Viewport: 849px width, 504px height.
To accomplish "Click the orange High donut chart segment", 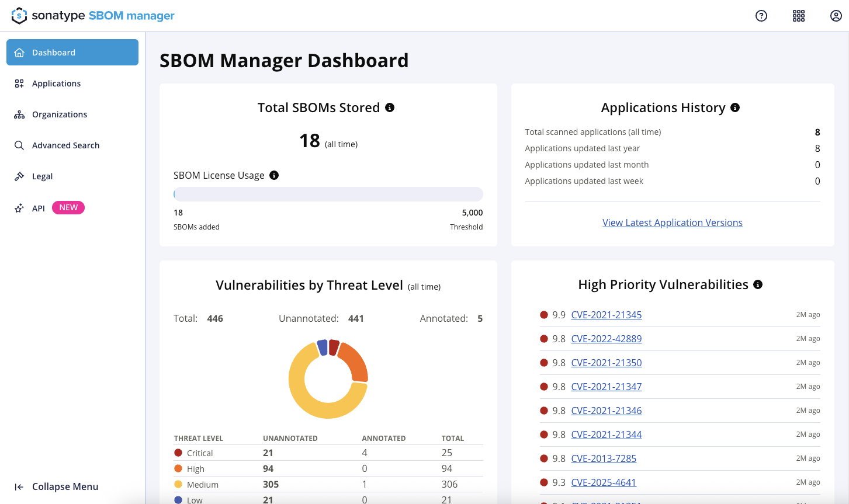I will tap(355, 361).
